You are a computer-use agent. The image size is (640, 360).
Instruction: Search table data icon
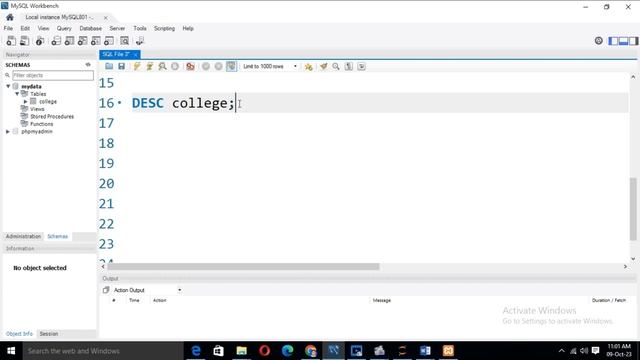[124, 41]
